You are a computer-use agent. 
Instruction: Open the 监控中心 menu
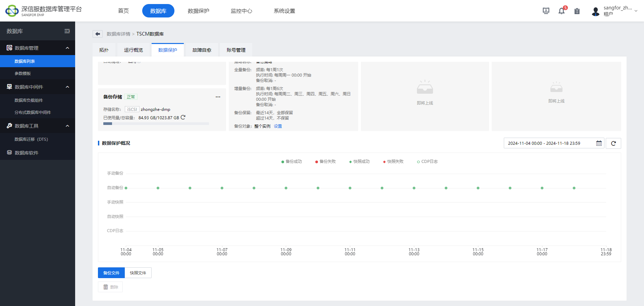(x=241, y=11)
